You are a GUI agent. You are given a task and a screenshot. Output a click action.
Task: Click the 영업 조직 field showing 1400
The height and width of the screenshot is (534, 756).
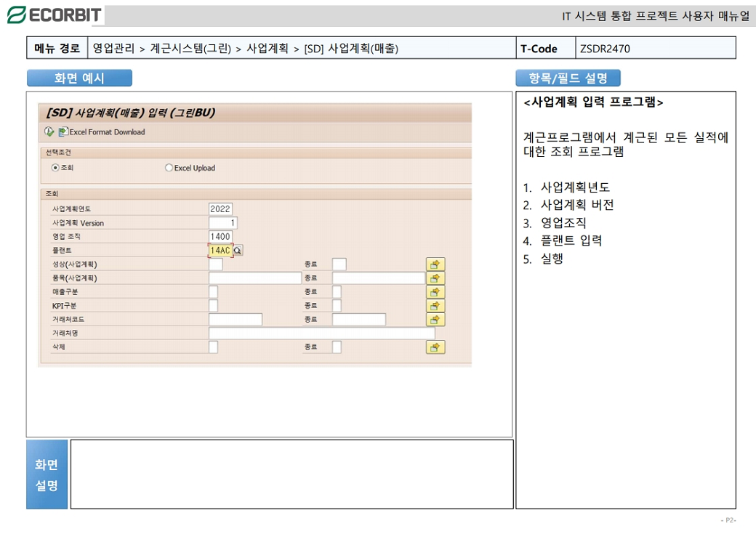(x=220, y=237)
